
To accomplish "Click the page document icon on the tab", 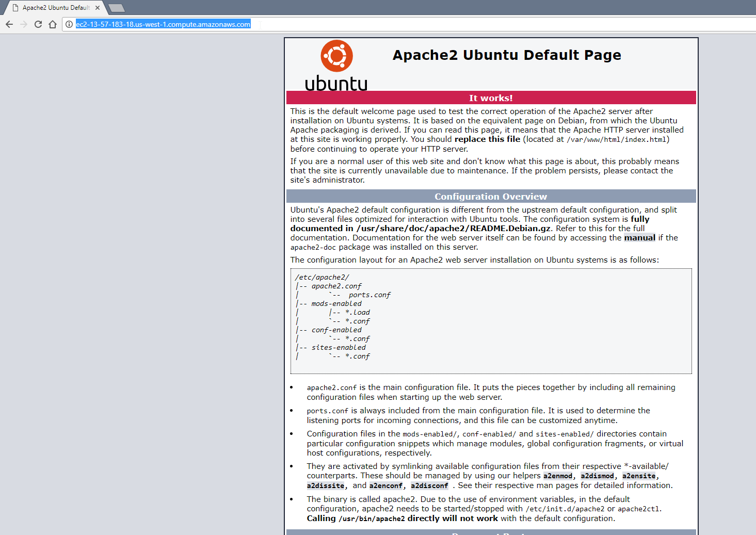I will tap(15, 8).
